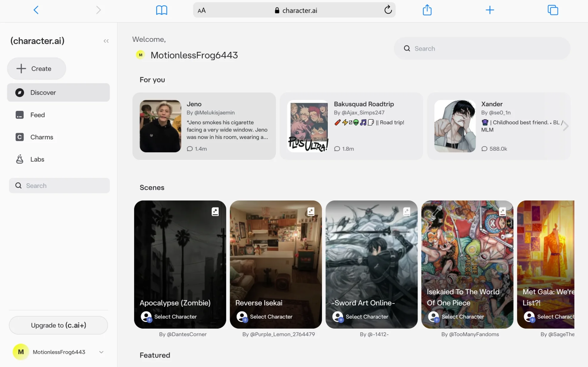Click the (character.ai) logo

[37, 41]
